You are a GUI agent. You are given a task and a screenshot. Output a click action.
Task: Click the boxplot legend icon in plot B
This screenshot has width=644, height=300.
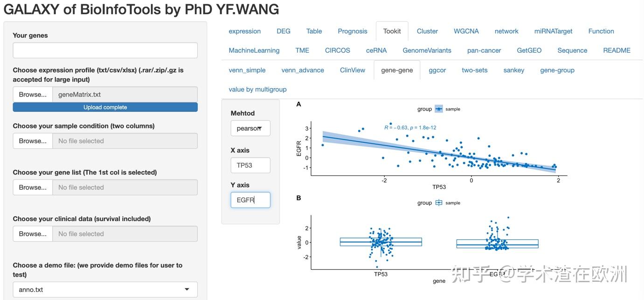pyautogui.click(x=439, y=203)
